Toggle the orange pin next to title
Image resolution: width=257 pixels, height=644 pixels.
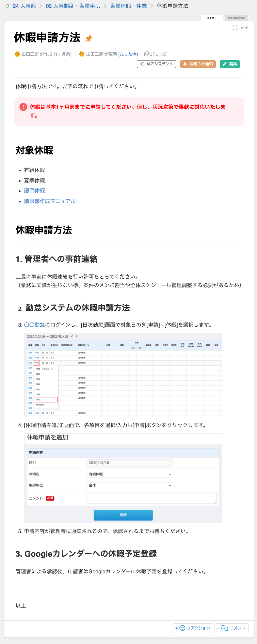point(89,39)
